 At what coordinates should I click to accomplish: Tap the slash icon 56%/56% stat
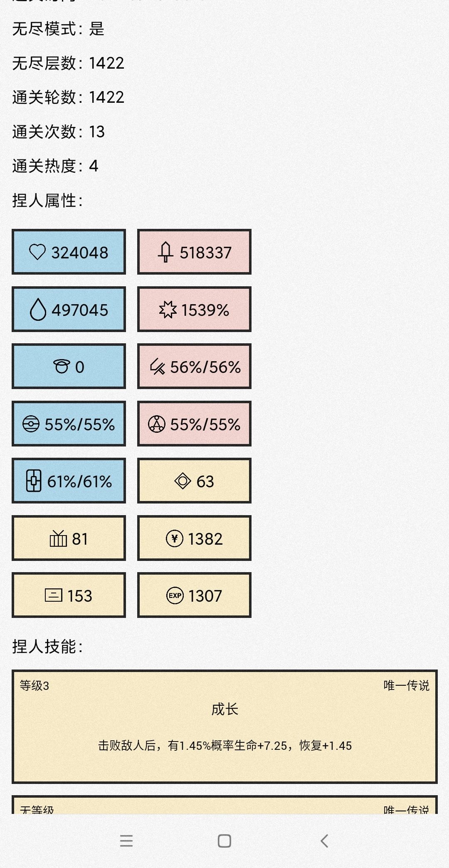(194, 366)
